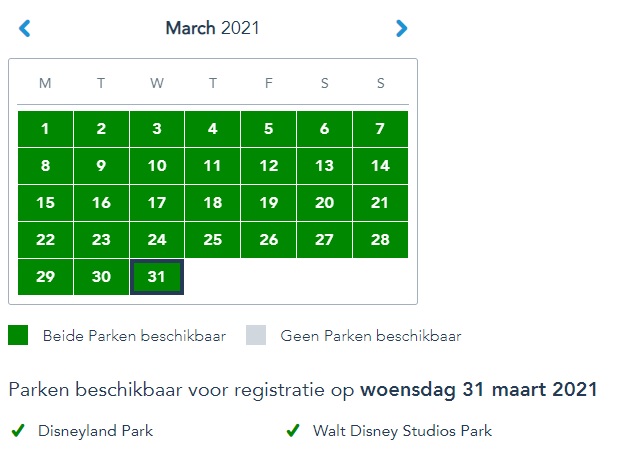The height and width of the screenshot is (455, 633).
Task: Choose Saturday March 20
Action: (x=324, y=203)
